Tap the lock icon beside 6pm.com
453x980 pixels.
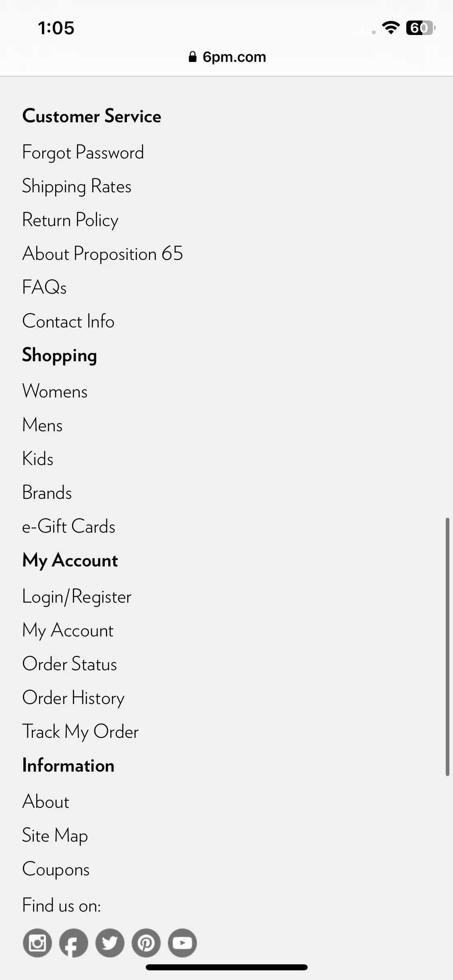tap(192, 57)
